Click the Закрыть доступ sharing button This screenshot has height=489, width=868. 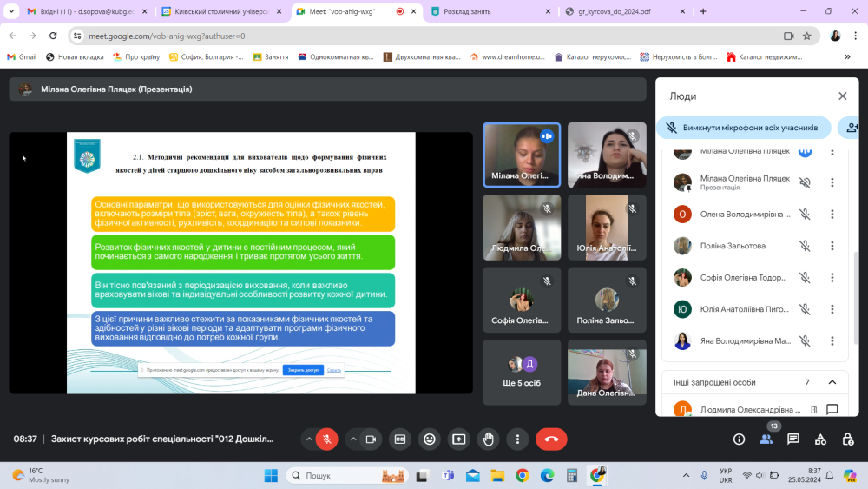(x=303, y=370)
